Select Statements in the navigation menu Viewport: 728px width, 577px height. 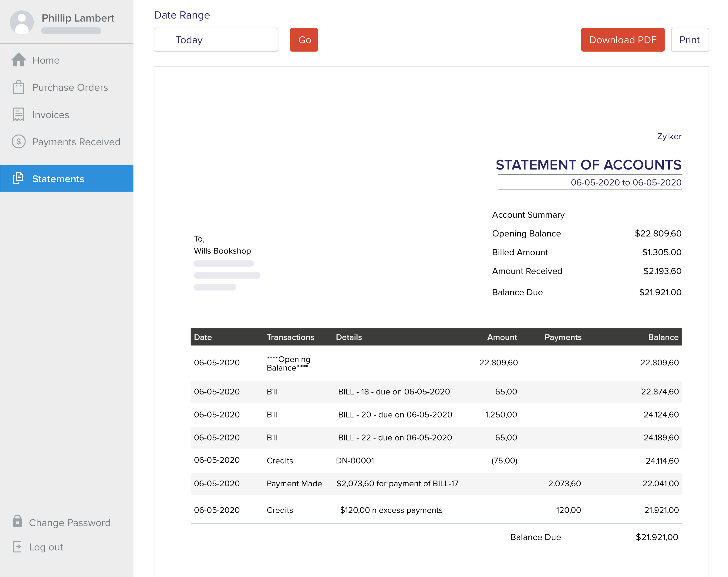point(58,179)
